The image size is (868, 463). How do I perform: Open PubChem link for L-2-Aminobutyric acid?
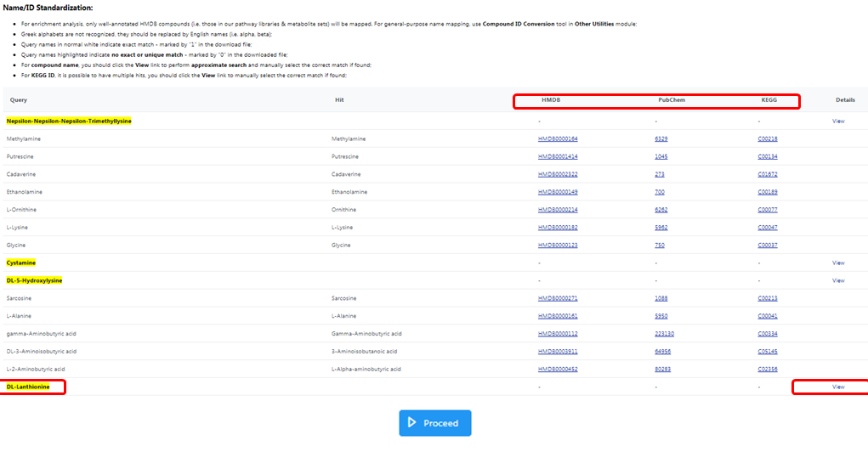click(662, 369)
